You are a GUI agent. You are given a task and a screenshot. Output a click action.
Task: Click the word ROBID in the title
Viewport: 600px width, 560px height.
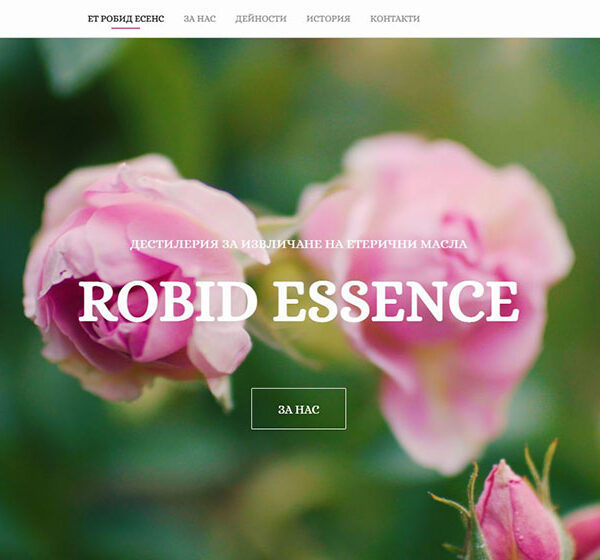coord(168,302)
